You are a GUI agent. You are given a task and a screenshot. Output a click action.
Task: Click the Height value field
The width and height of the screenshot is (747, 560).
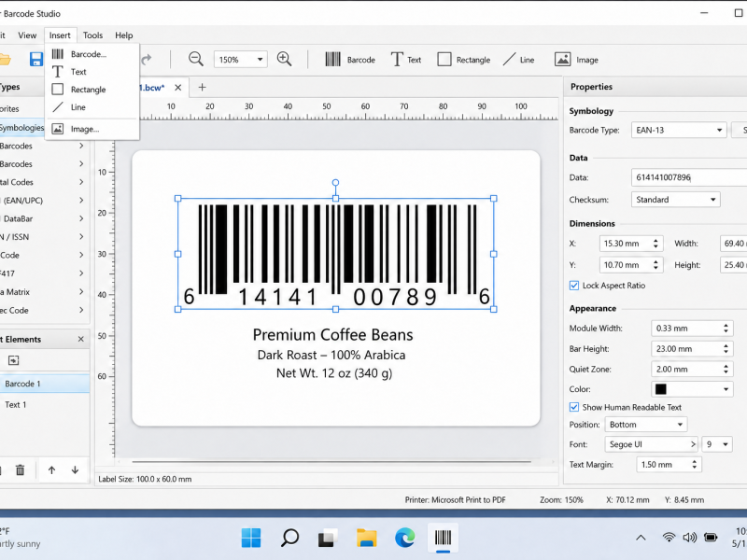[733, 265]
